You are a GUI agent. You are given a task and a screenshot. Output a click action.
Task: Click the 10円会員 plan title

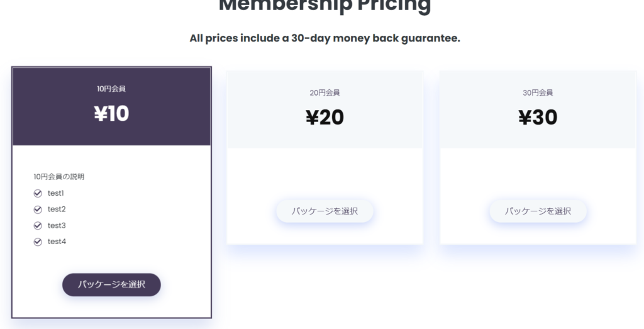point(111,89)
